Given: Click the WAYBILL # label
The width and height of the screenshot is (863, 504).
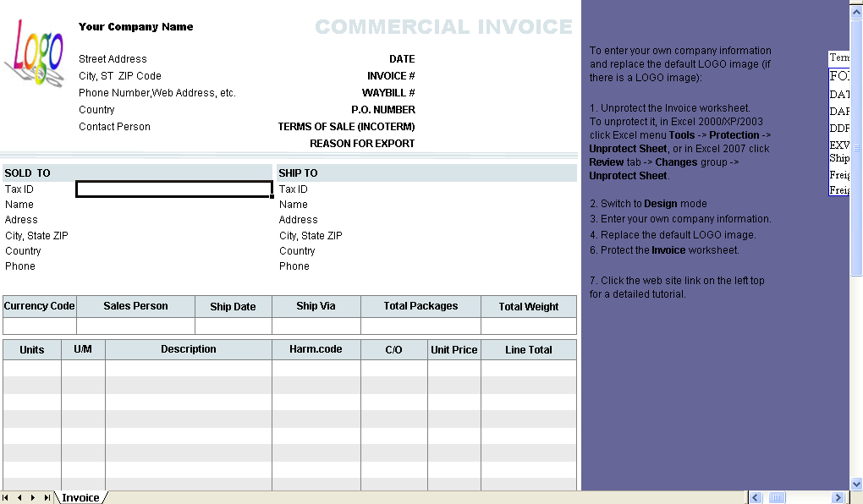Looking at the screenshot, I should [x=388, y=93].
